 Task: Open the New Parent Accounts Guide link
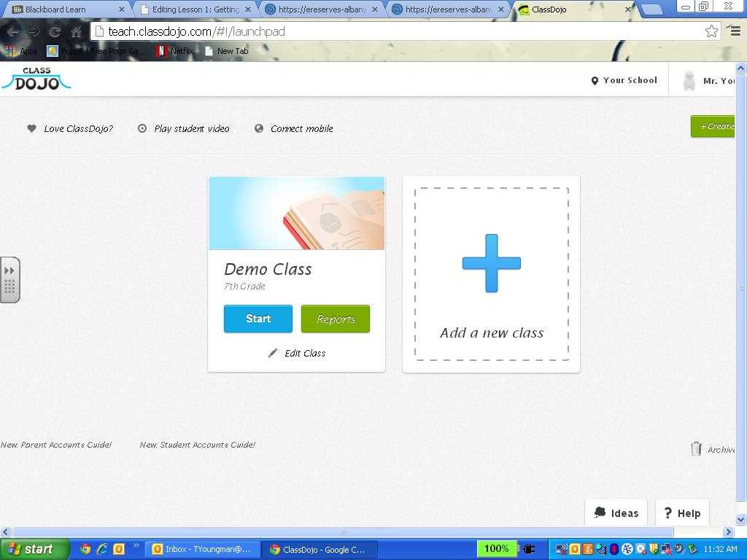[x=55, y=445]
